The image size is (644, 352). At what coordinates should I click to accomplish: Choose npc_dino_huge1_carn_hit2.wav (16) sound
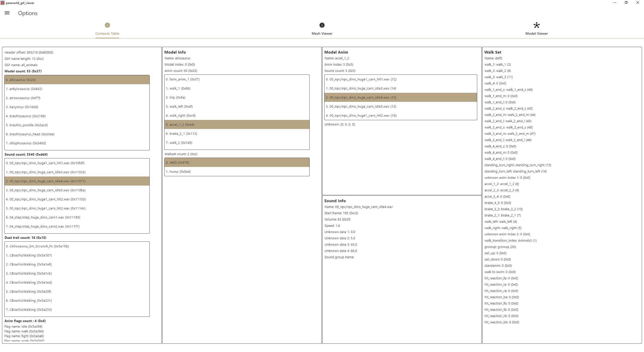coord(361,116)
